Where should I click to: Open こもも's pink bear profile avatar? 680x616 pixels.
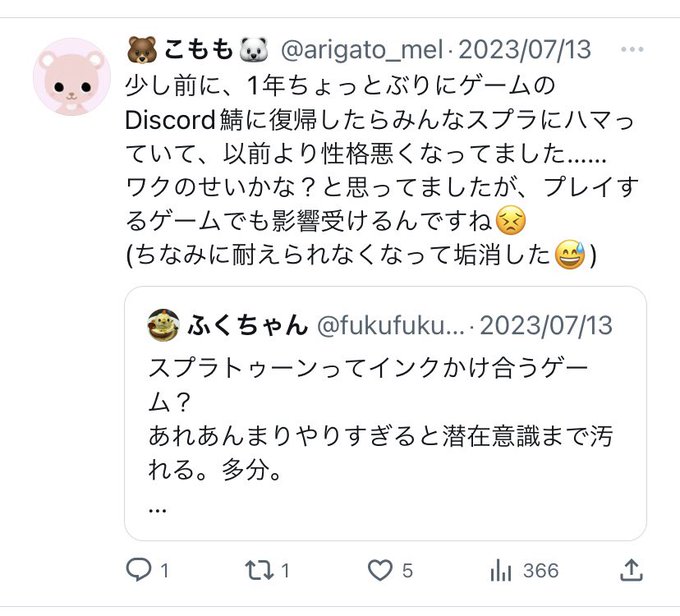(x=72, y=77)
